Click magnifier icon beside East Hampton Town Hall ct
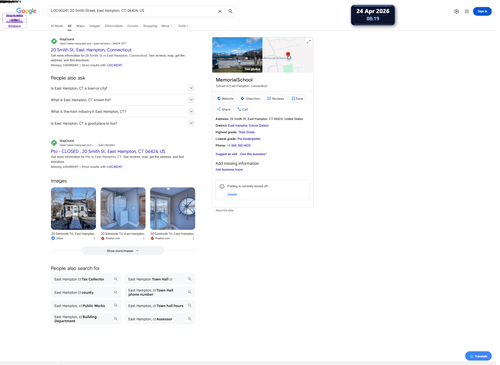 coord(189,279)
